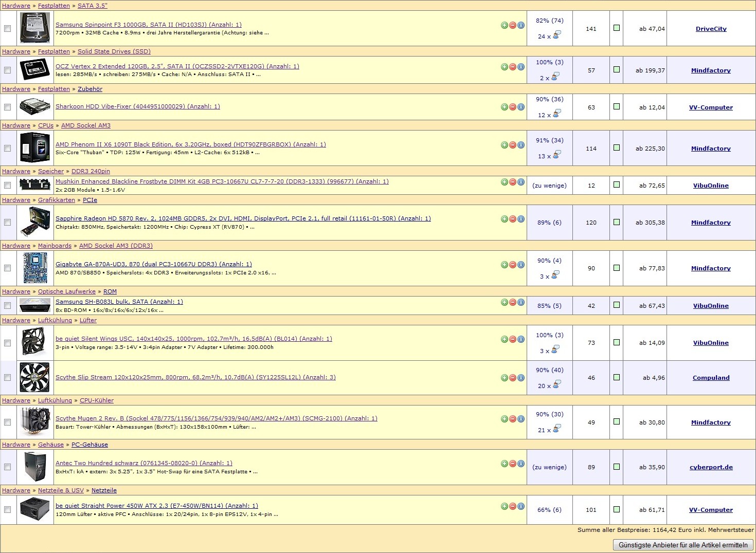Open the DriveCity vendor link
Image resolution: width=756 pixels, height=553 pixels.
point(711,29)
